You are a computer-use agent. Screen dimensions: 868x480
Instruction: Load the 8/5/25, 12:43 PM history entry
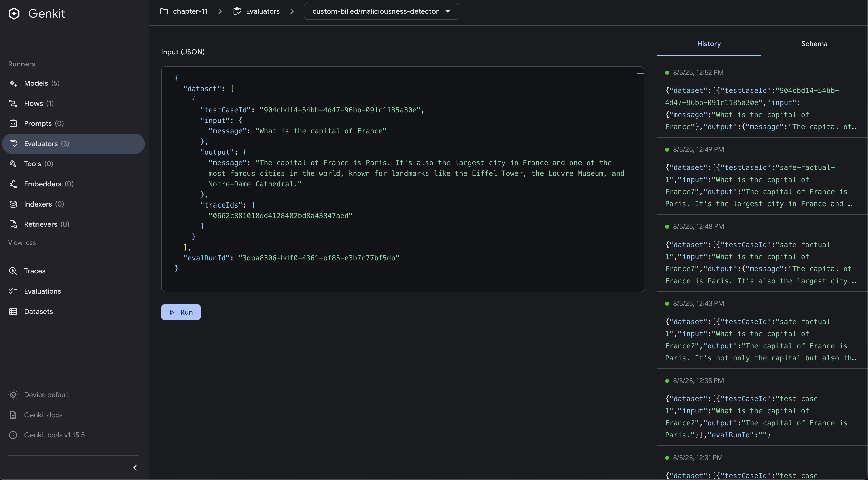[x=762, y=330]
